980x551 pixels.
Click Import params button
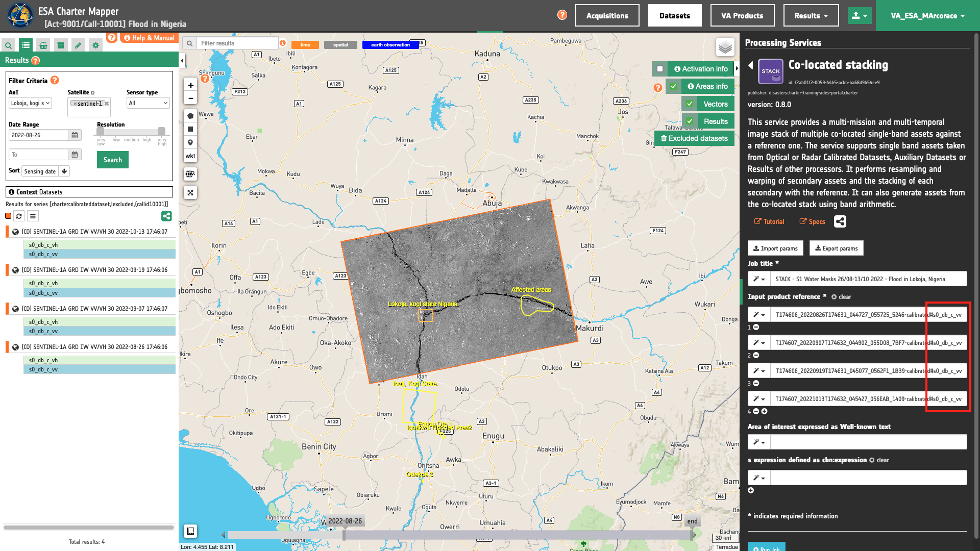click(x=775, y=248)
